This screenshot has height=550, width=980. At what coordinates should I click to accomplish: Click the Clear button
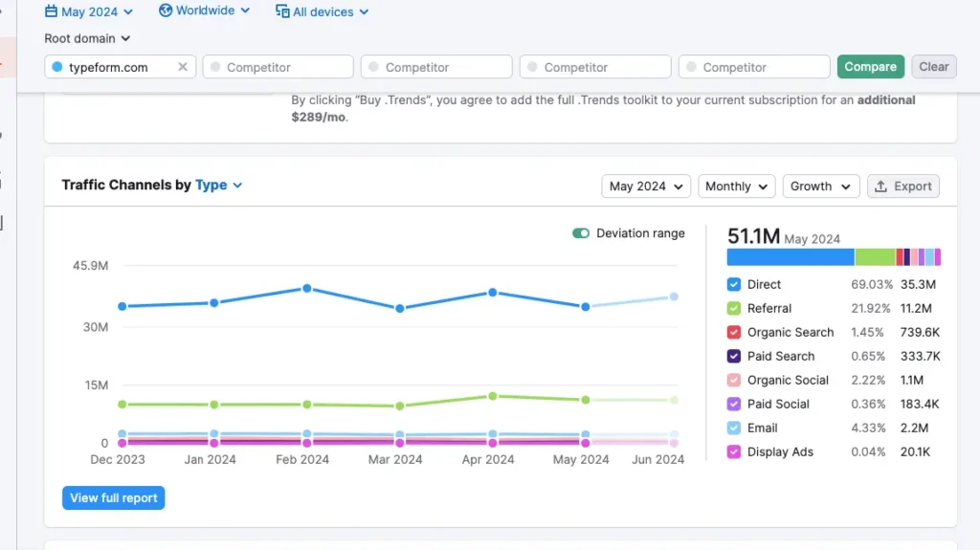tap(934, 66)
